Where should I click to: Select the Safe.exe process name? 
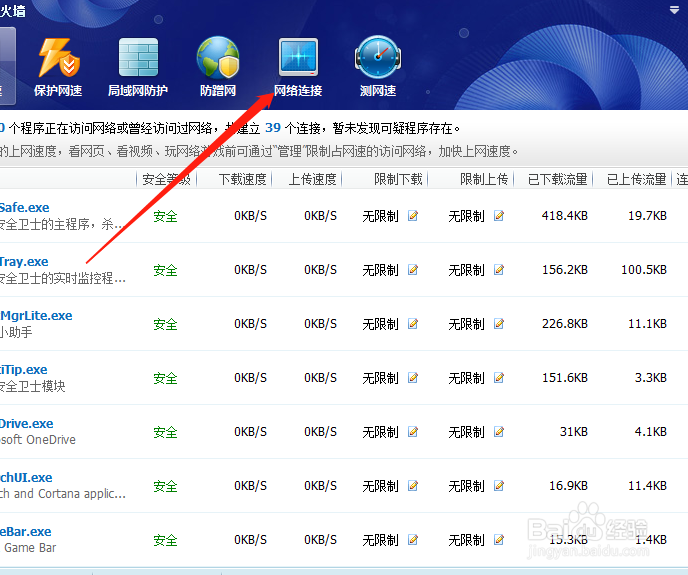coord(25,207)
